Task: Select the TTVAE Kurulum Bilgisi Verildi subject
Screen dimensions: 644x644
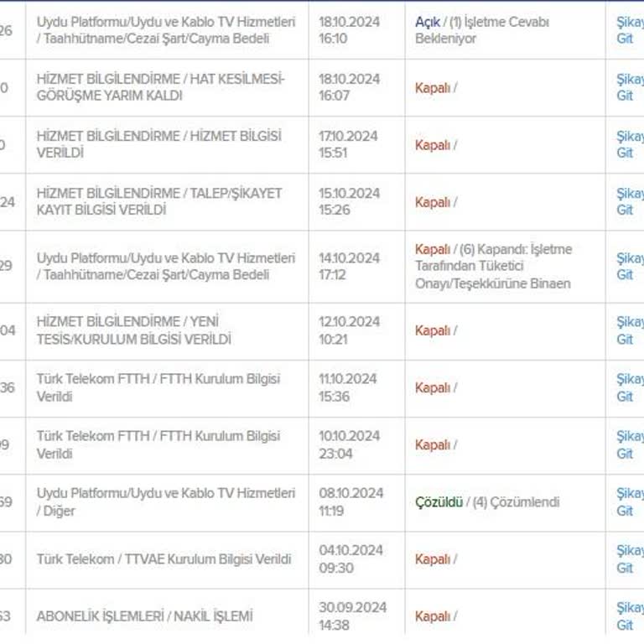Action: coord(164,559)
